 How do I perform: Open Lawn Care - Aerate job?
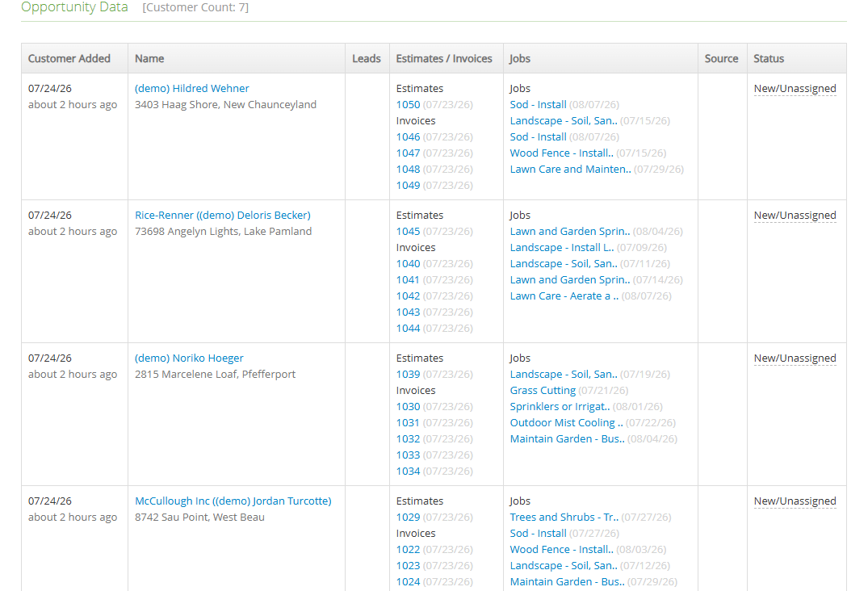(564, 295)
